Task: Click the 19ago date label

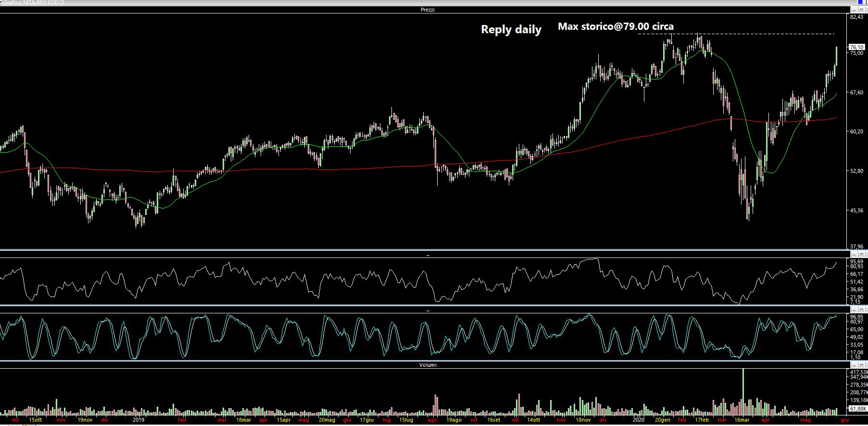Action: [x=453, y=420]
